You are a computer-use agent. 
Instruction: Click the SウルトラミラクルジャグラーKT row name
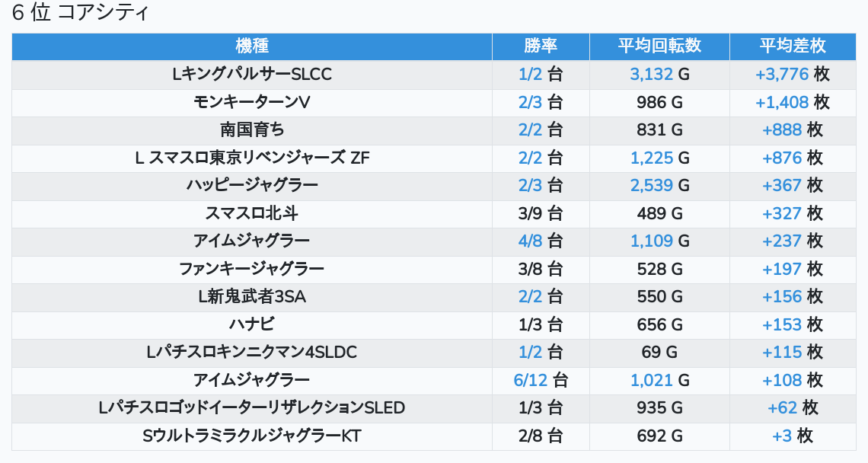[x=252, y=436]
